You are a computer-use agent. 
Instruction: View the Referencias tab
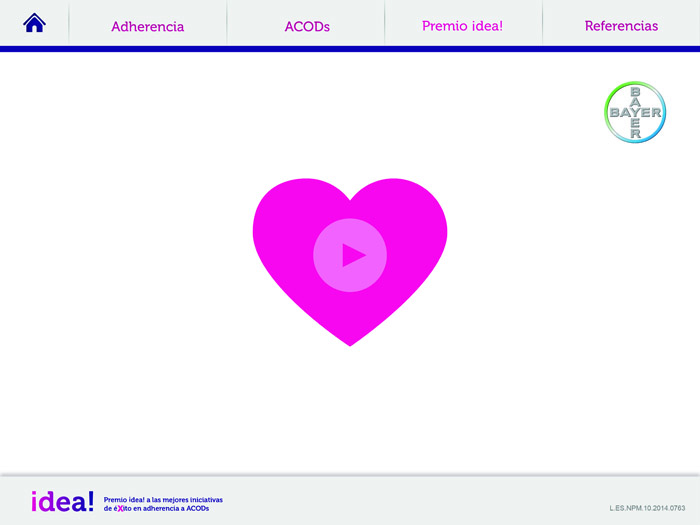pyautogui.click(x=621, y=26)
